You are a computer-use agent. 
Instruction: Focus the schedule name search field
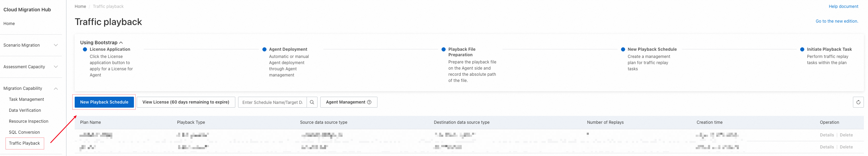(272, 103)
